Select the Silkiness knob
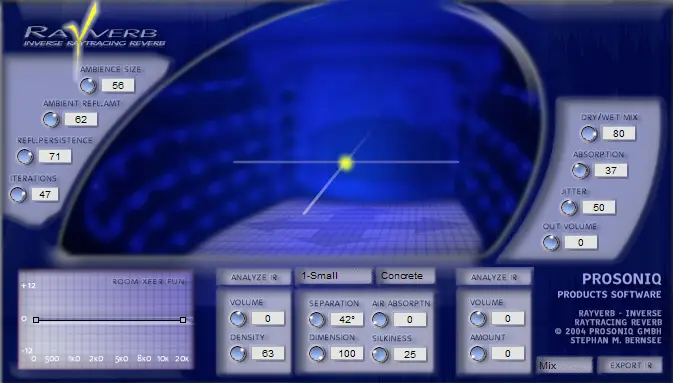This screenshot has width=673, height=383. [380, 354]
